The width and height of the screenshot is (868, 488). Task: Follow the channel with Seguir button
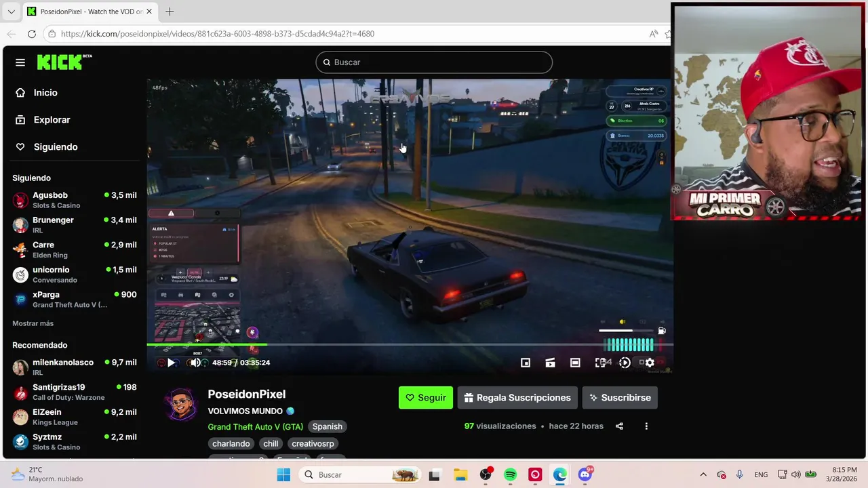[x=426, y=398]
